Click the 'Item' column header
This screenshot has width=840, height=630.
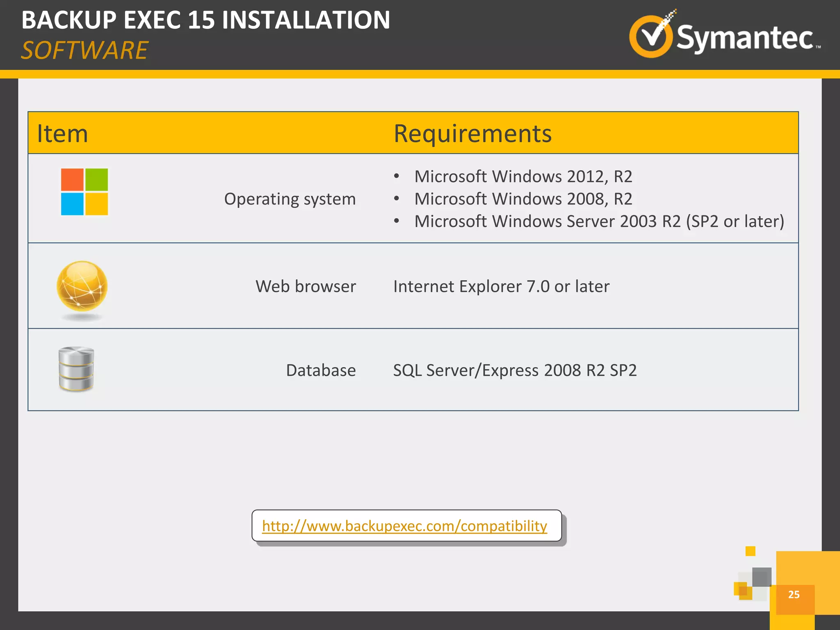pos(62,134)
